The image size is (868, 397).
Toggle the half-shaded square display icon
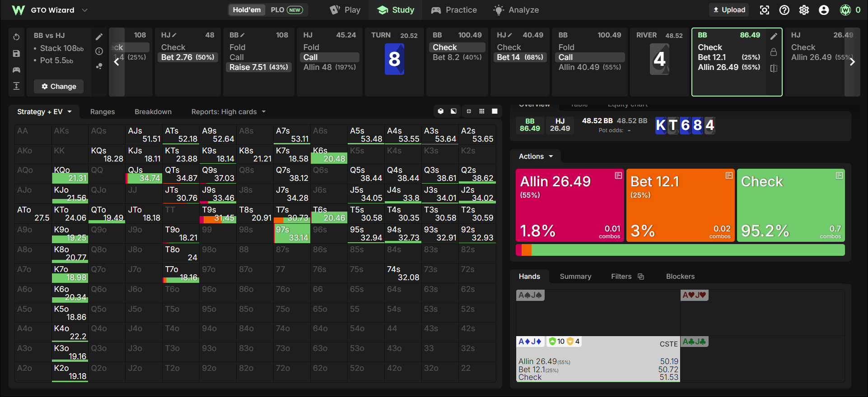coord(453,111)
